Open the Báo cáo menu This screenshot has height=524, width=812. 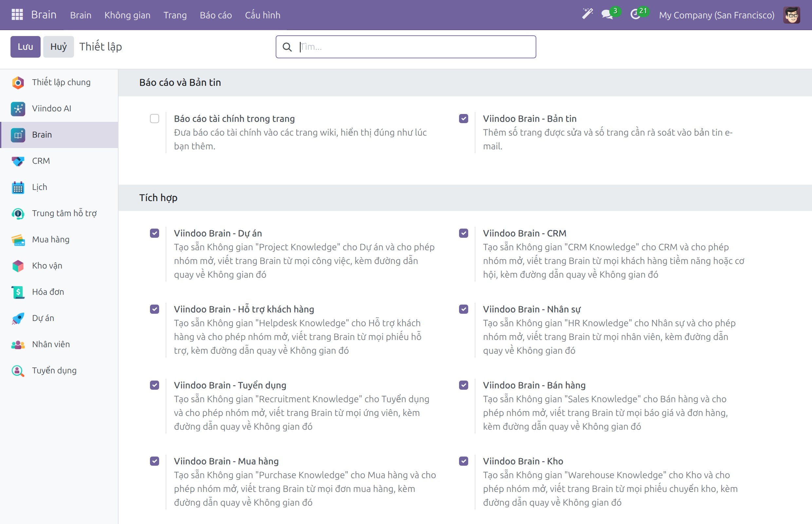216,15
